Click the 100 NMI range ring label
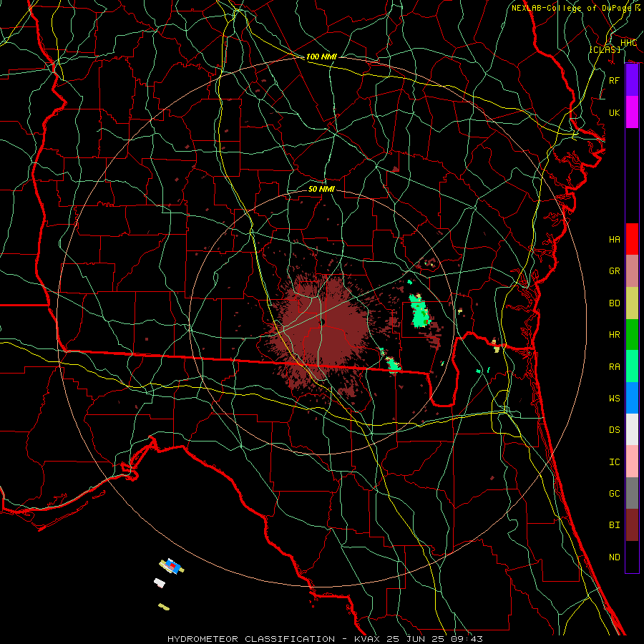Viewport: 644px width, 644px height. coord(321,57)
